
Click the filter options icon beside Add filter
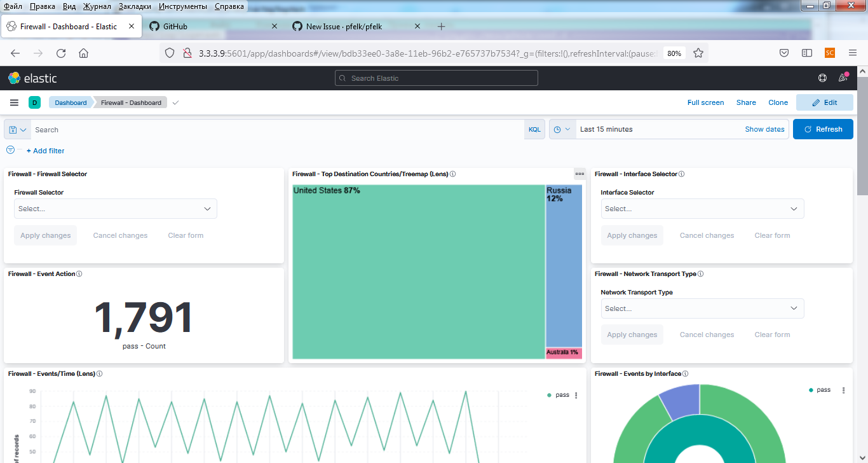(10, 150)
